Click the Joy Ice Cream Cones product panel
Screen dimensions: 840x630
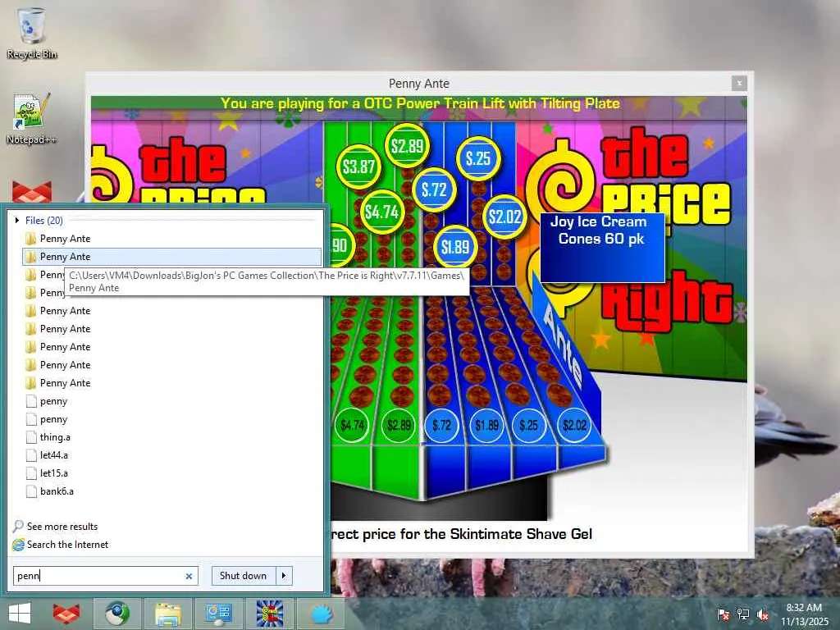[602, 248]
